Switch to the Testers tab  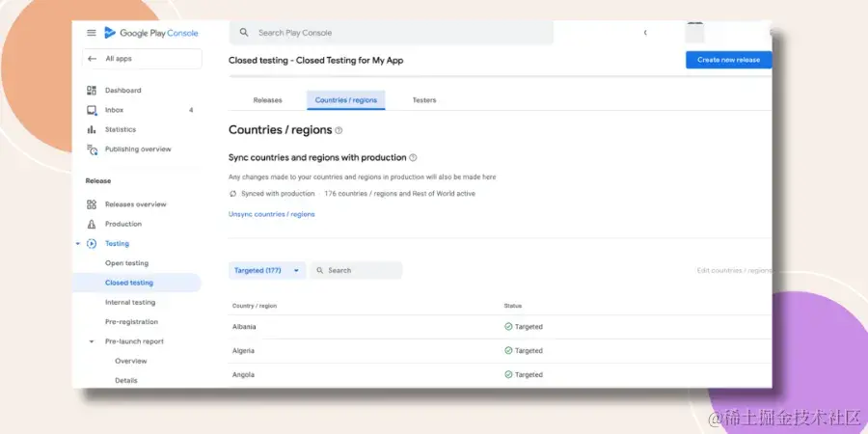click(424, 100)
